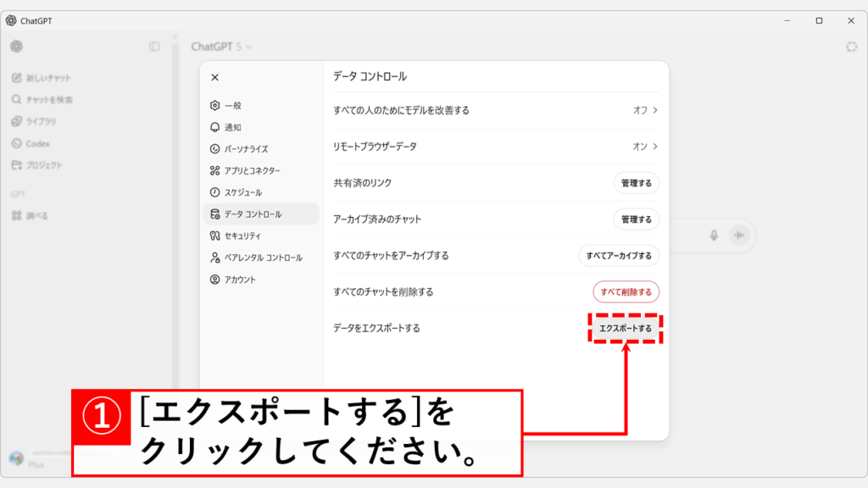Open the 一般 (General) settings tab
The width and height of the screenshot is (868, 488).
232,105
